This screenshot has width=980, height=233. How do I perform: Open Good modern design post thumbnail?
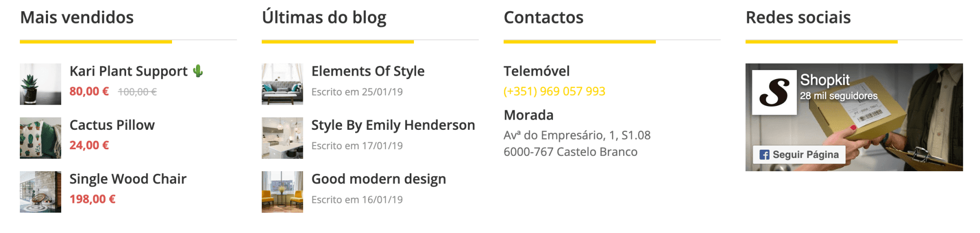click(282, 192)
